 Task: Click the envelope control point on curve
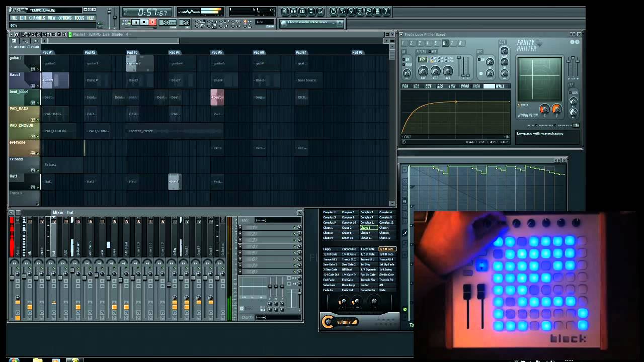pos(456,102)
